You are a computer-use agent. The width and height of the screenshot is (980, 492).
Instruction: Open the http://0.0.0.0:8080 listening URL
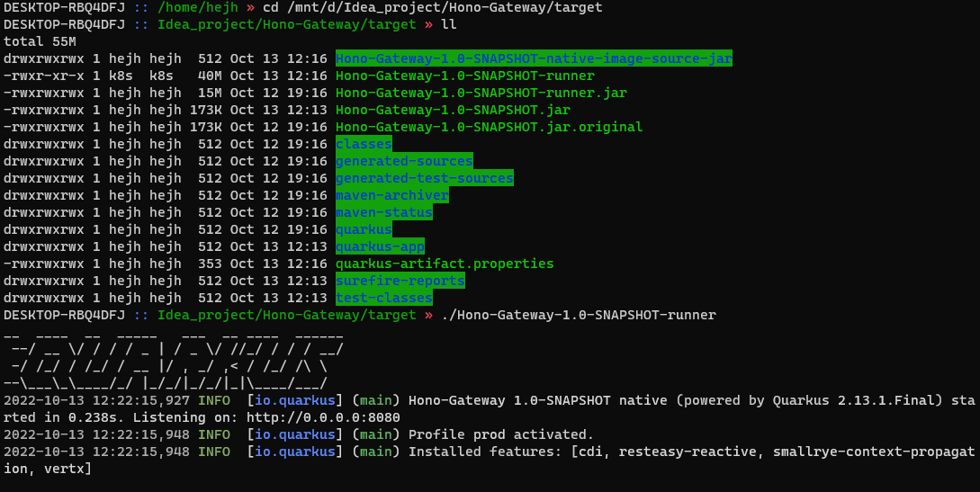(323, 417)
